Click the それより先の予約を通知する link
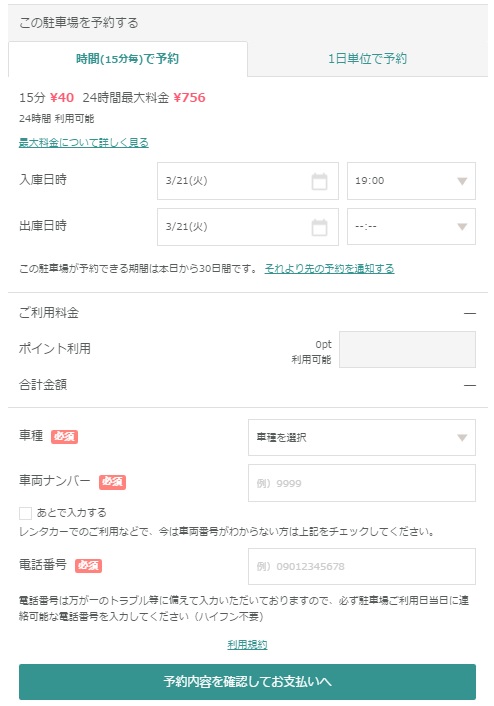 pos(329,269)
